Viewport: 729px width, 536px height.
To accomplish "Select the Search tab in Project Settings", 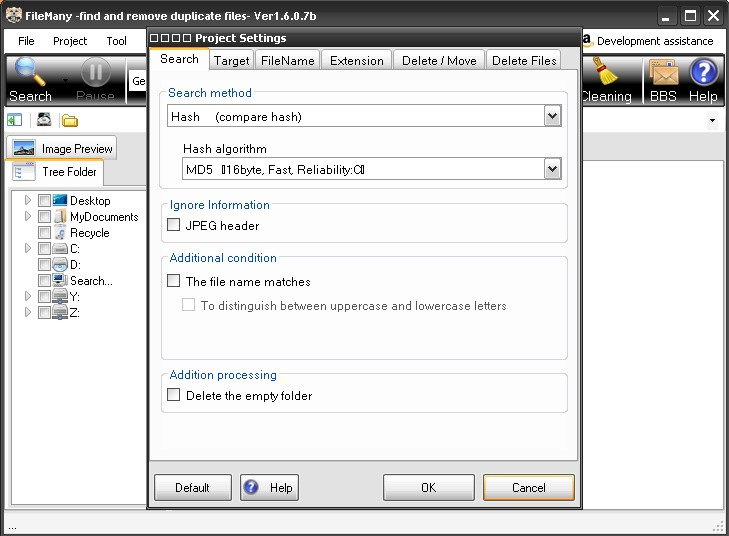I will 179,59.
